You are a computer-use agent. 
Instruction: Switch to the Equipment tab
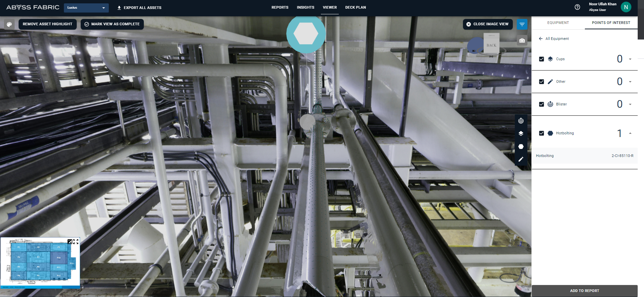click(x=558, y=23)
